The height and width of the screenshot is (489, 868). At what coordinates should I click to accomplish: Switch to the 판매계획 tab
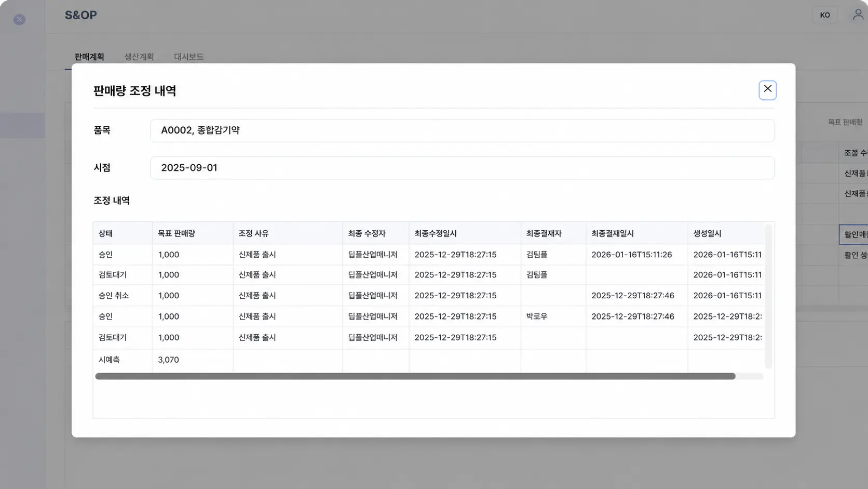point(89,57)
